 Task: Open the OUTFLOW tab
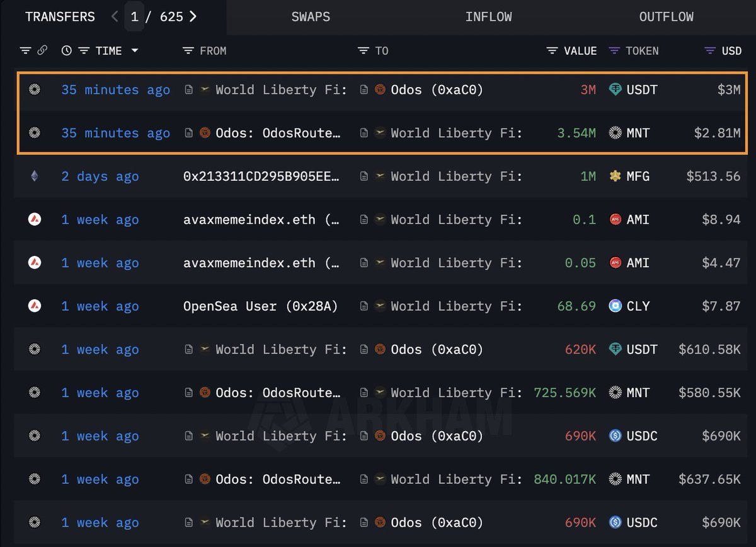tap(667, 17)
